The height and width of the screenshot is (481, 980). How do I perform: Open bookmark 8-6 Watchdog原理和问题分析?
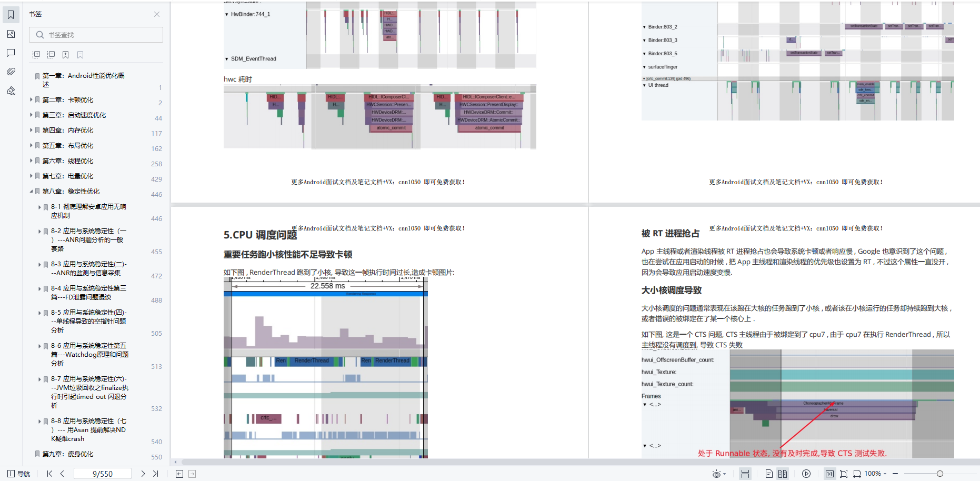click(89, 354)
